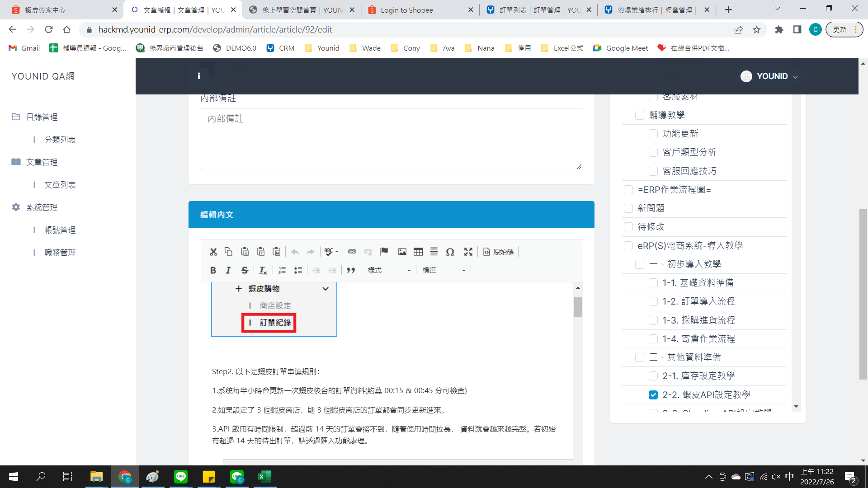This screenshot has width=868, height=488.
Task: Insert numbered list in the editor
Action: pyautogui.click(x=282, y=270)
